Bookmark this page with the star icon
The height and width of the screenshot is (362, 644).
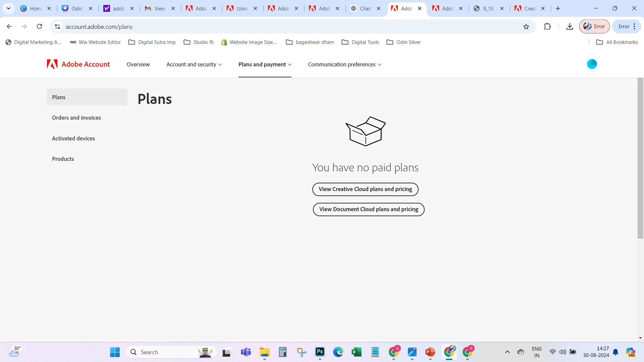[526, 26]
